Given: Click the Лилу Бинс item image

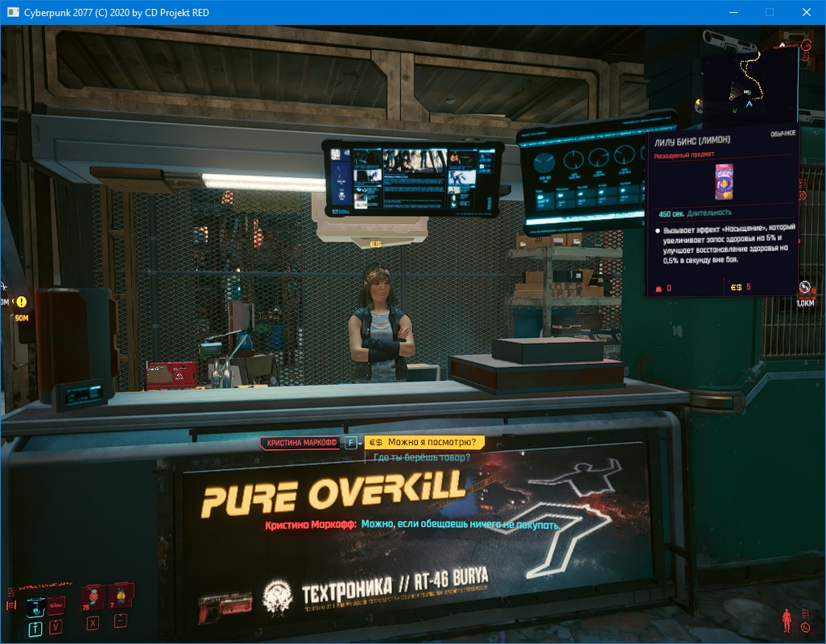Looking at the screenshot, I should (x=724, y=182).
